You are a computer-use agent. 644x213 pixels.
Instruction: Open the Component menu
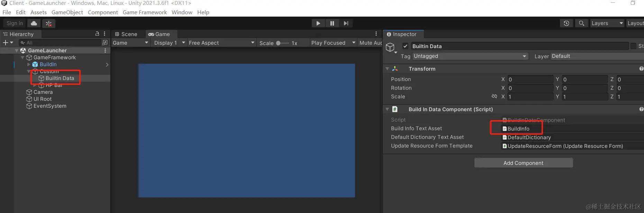click(103, 12)
